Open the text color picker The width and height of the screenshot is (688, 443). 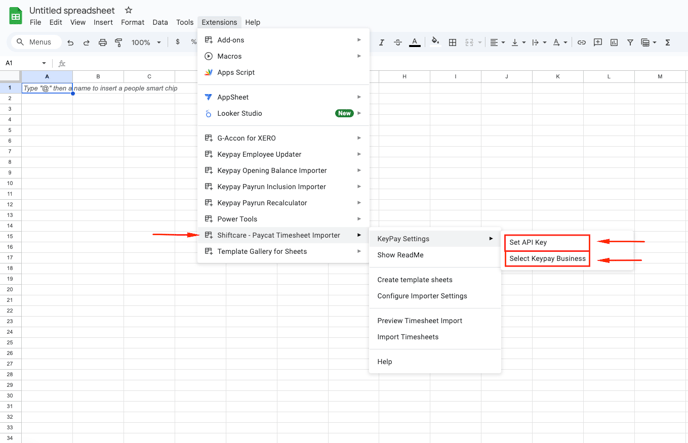click(x=415, y=43)
